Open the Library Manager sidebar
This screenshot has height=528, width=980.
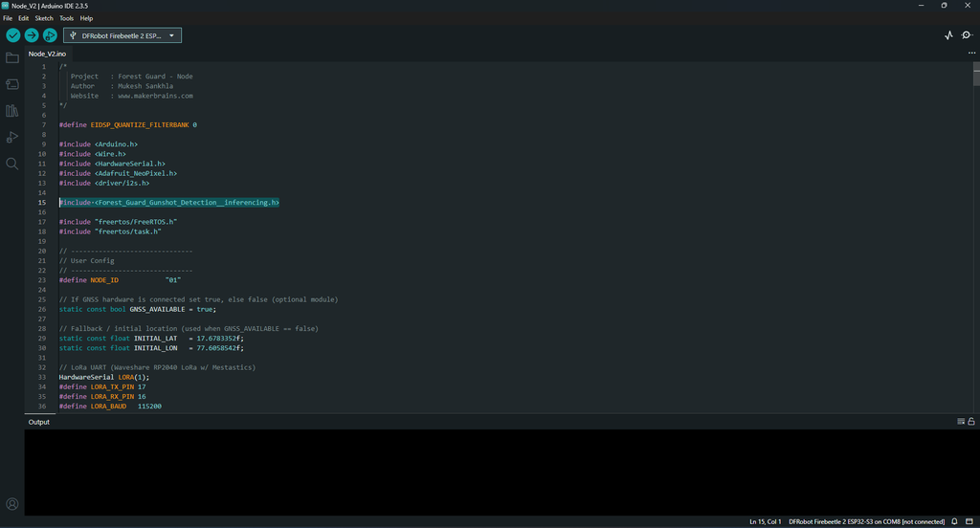(x=11, y=111)
